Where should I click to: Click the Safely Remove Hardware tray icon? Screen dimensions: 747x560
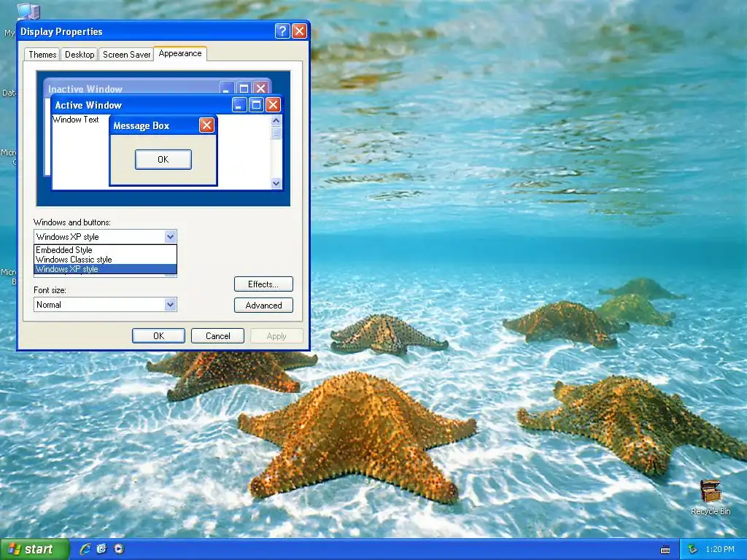(692, 549)
